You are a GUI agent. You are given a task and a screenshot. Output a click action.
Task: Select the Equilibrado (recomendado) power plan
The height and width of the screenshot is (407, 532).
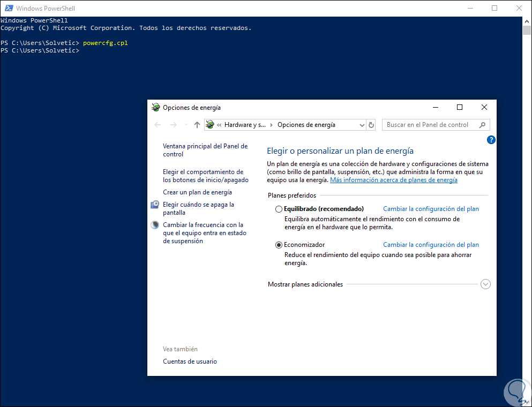tap(279, 209)
